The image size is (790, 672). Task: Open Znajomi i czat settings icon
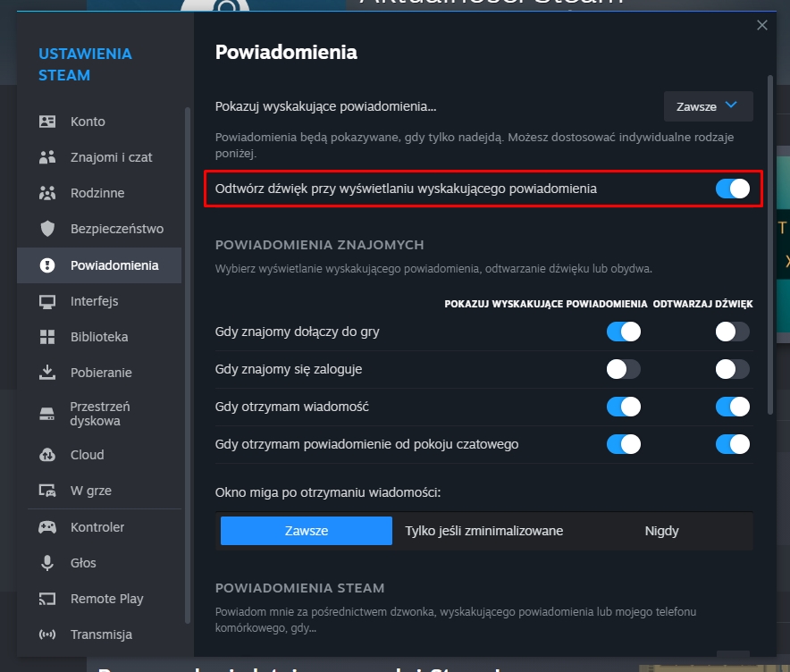[46, 156]
